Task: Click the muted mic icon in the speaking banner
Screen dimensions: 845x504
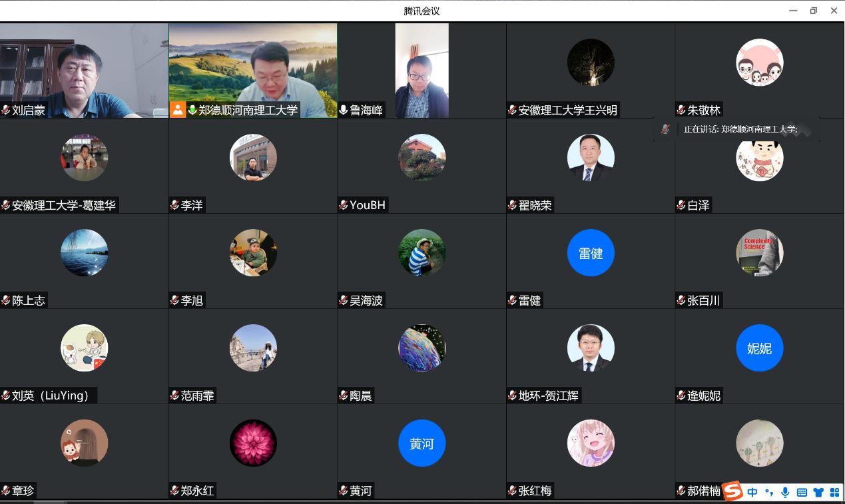Action: click(x=665, y=129)
